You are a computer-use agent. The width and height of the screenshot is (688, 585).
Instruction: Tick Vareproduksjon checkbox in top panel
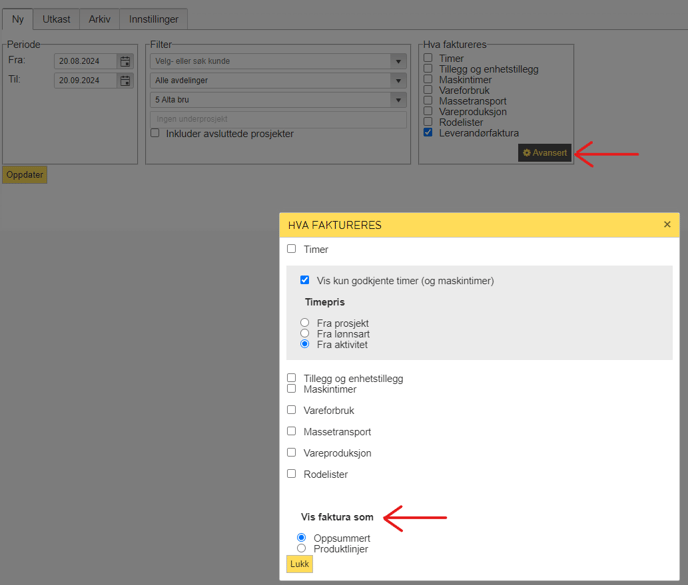pyautogui.click(x=428, y=111)
